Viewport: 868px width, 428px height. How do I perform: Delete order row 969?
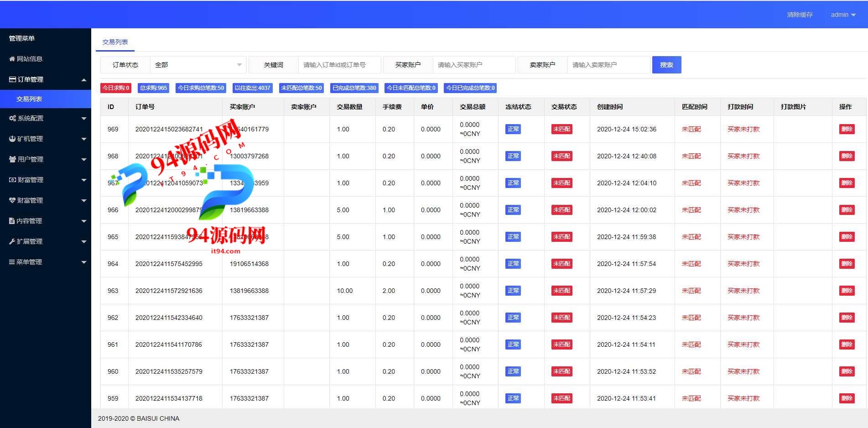click(x=847, y=129)
